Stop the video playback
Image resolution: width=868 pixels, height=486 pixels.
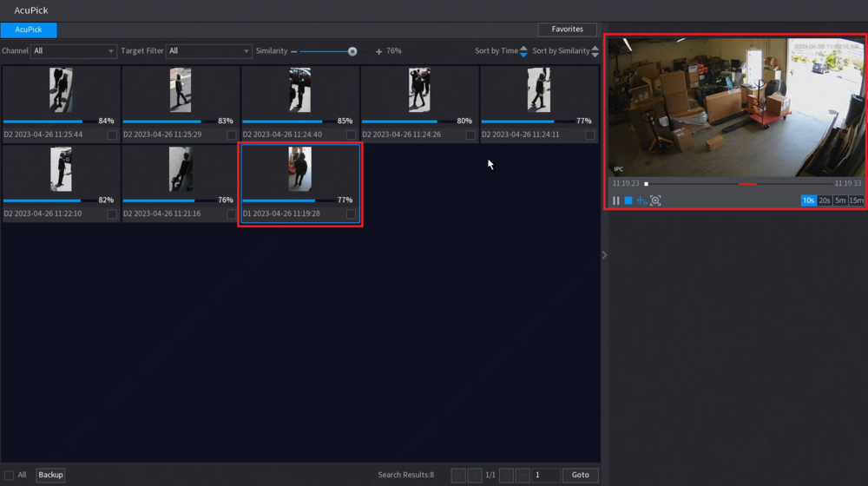coord(628,200)
